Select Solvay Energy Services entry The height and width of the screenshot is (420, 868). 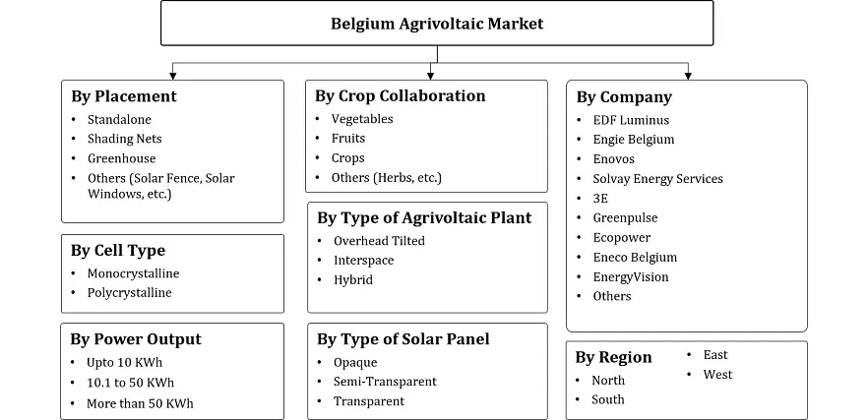click(x=657, y=179)
